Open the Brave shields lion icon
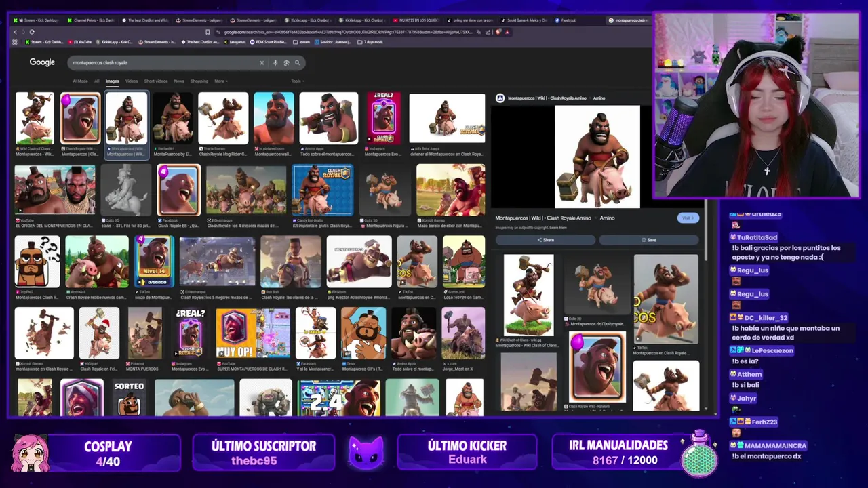The width and height of the screenshot is (868, 488). coord(499,32)
